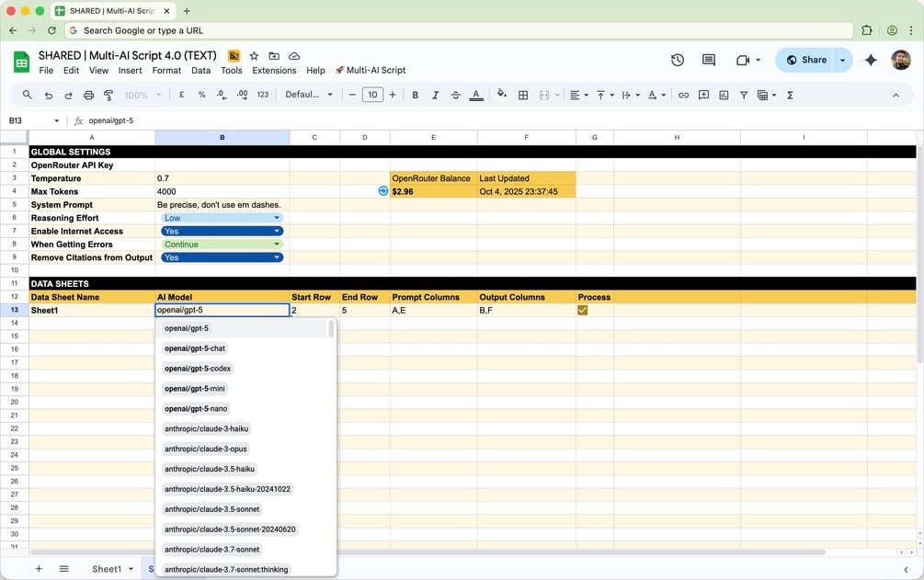Open the Extensions menu
924x580 pixels.
(274, 70)
